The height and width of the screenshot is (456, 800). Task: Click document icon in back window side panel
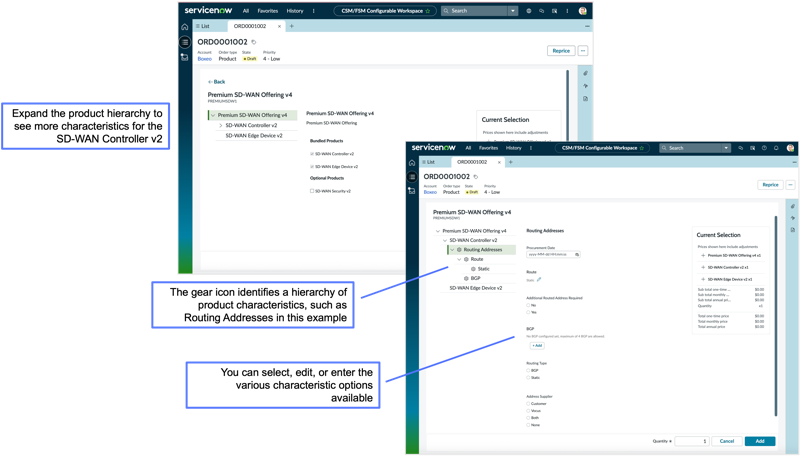[x=585, y=99]
